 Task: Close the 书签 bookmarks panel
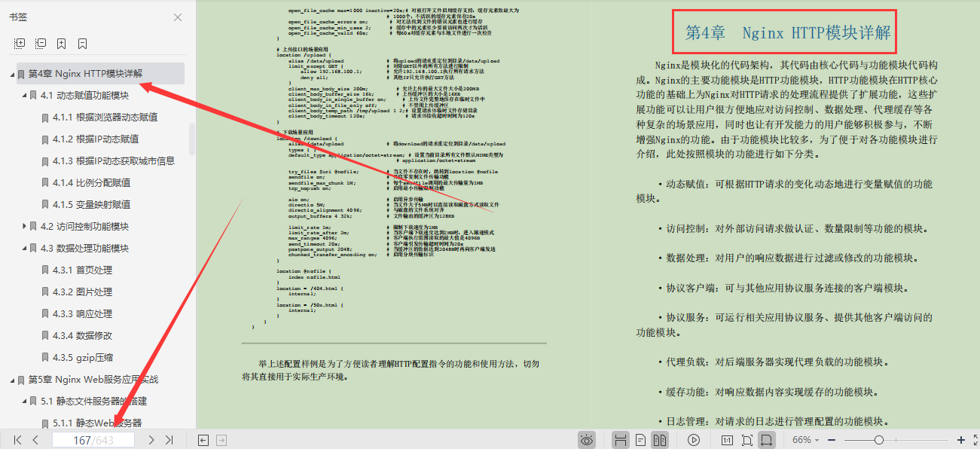point(178,17)
